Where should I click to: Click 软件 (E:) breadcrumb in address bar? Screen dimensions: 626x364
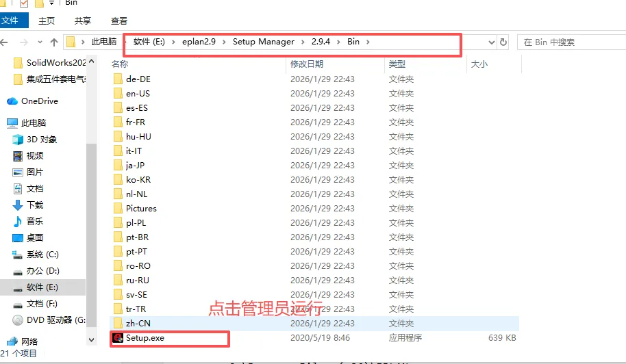click(x=149, y=42)
